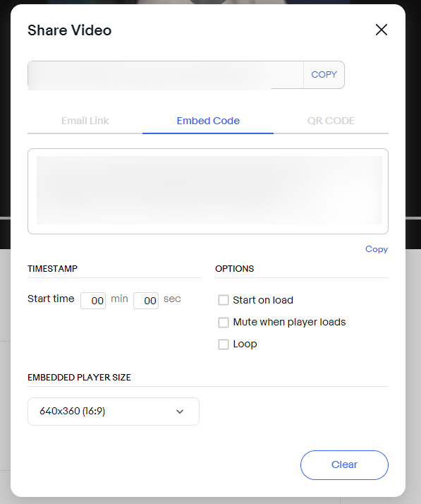Click the Mute when player loads label
421x504 pixels.
(x=289, y=322)
